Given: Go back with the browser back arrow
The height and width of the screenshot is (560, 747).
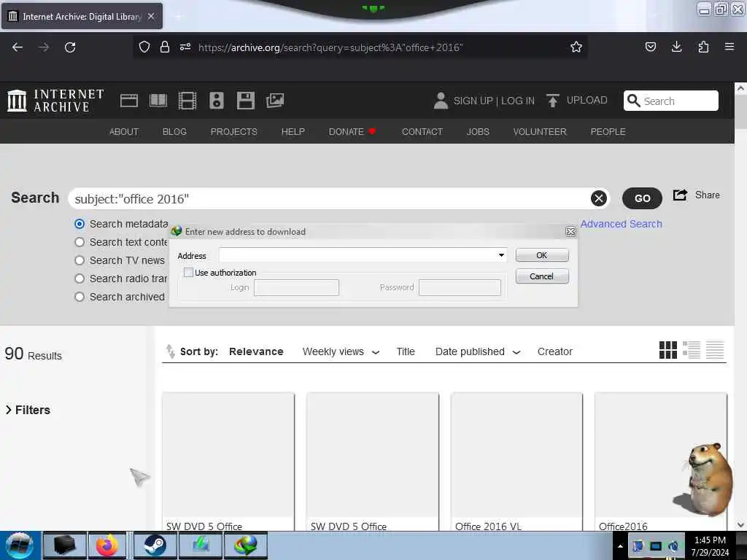Looking at the screenshot, I should 18,47.
